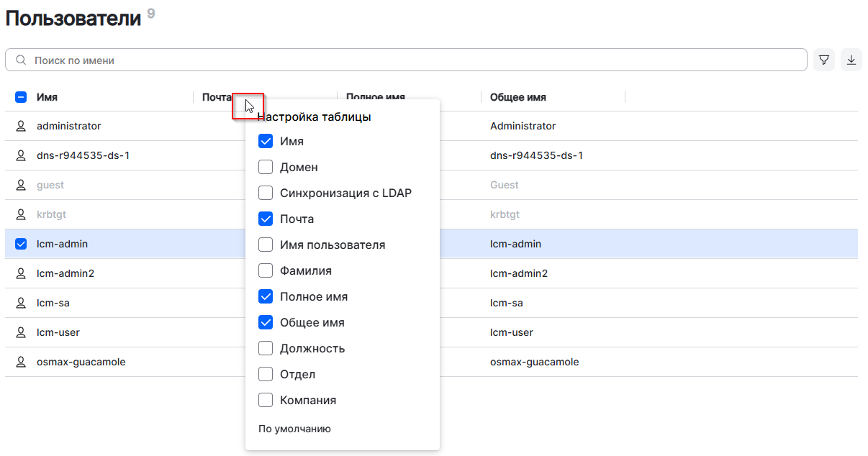
Task: Enable the Домен column checkbox
Action: tap(266, 168)
